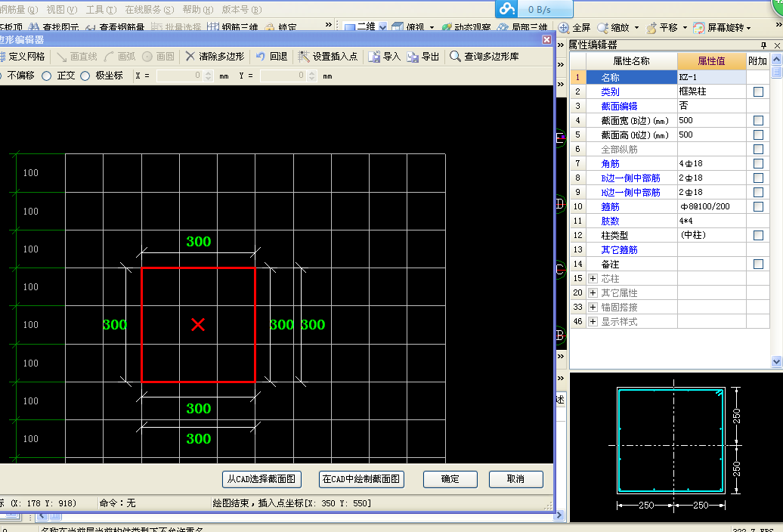Click the 回退 undo arrow icon

(x=260, y=57)
